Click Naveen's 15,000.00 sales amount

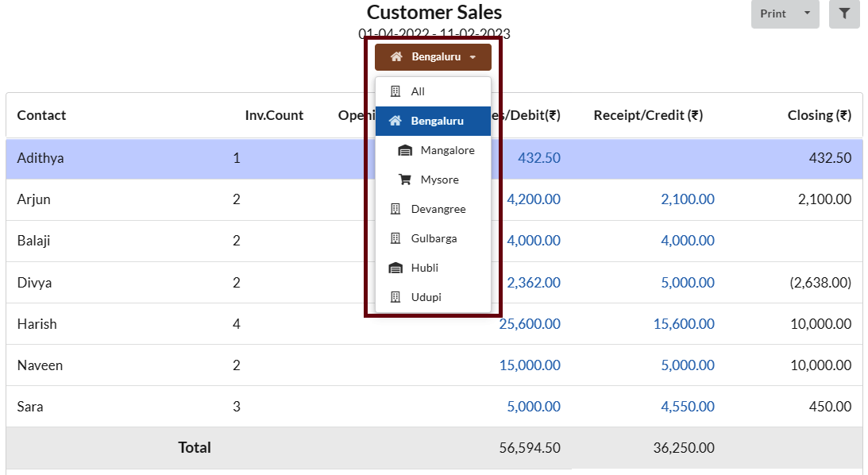[x=529, y=365]
